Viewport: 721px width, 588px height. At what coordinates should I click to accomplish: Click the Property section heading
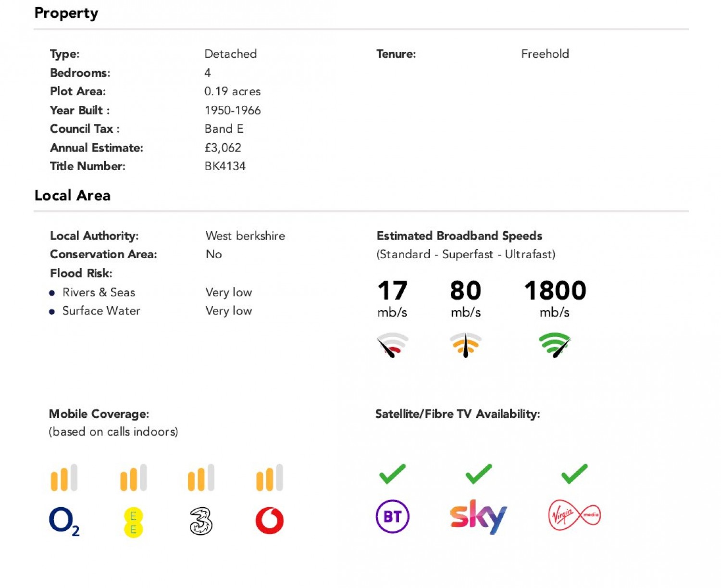66,13
